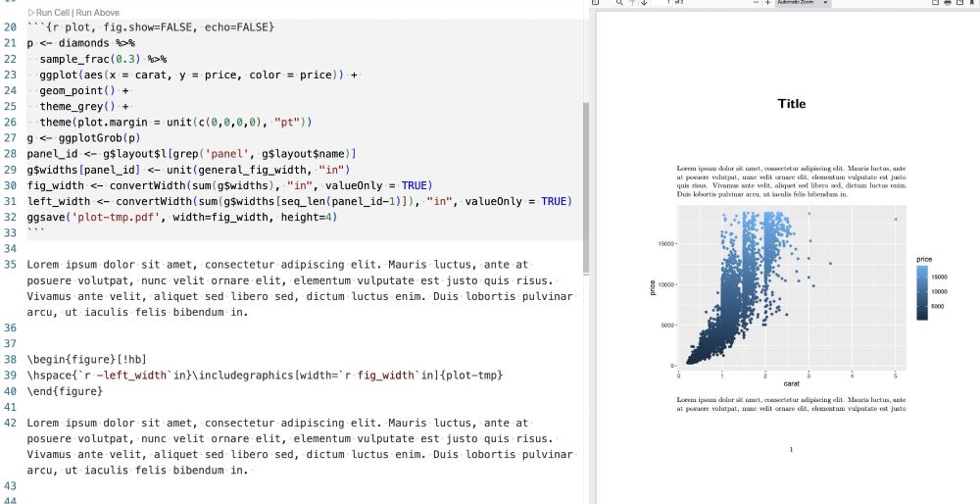The width and height of the screenshot is (980, 504).
Task: Go to previous page with up arrow
Action: point(632,3)
